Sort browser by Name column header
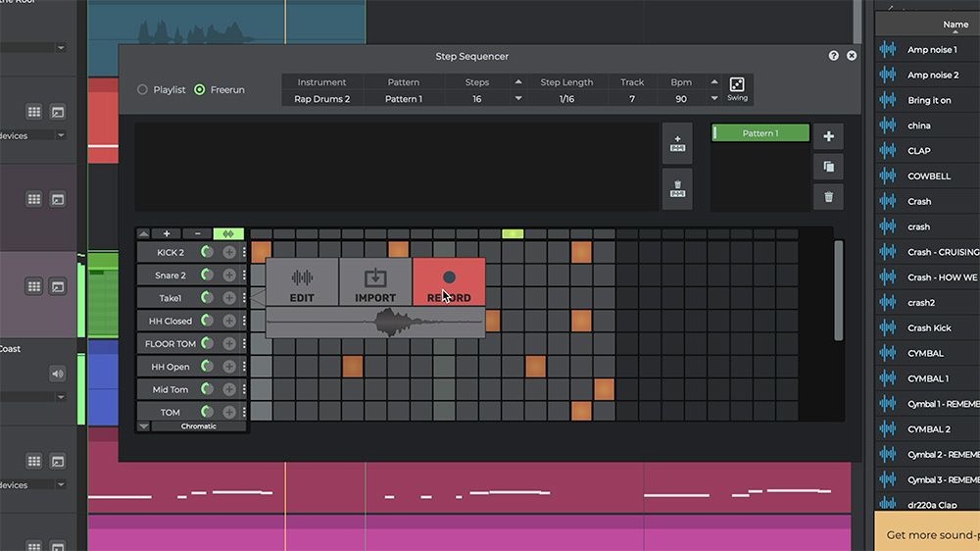The height and width of the screenshot is (551, 980). click(x=955, y=25)
